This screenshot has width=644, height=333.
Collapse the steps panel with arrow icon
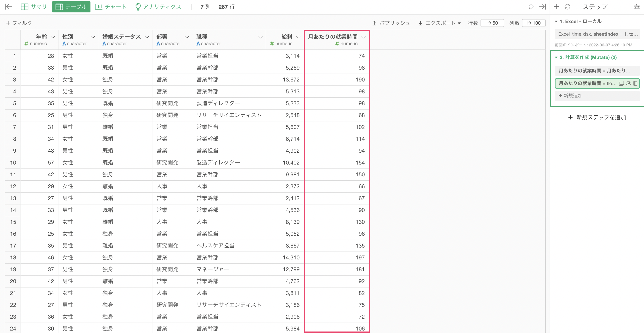click(542, 7)
